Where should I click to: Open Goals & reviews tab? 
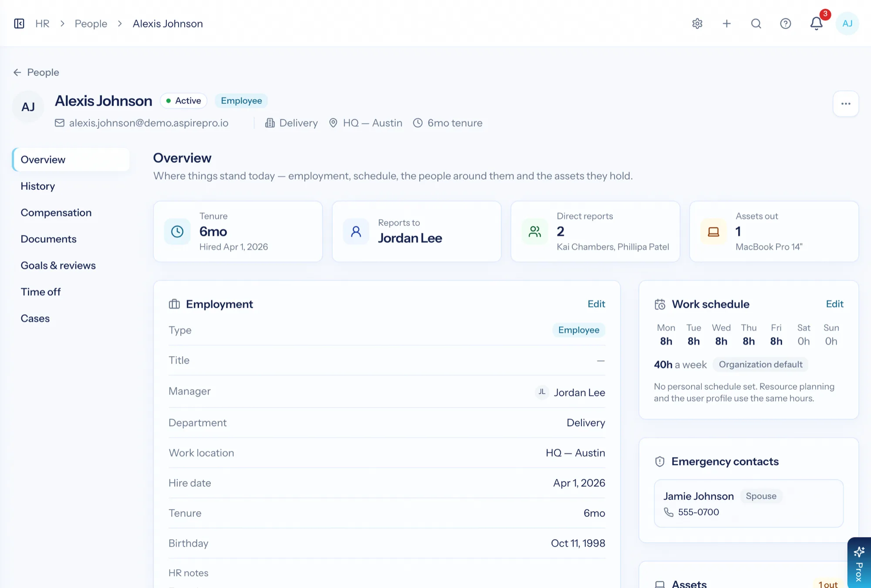pyautogui.click(x=71, y=265)
